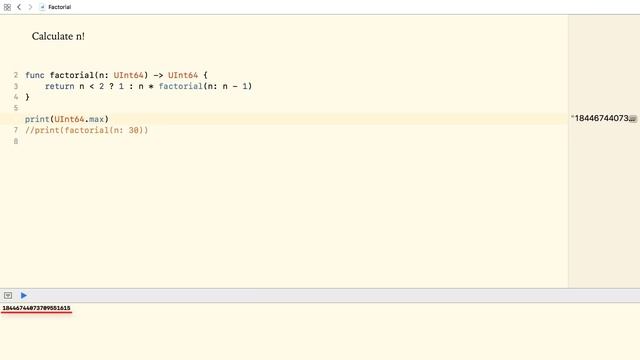The height and width of the screenshot is (360, 640).
Task: Open the related items grid icon
Action: coord(7,7)
